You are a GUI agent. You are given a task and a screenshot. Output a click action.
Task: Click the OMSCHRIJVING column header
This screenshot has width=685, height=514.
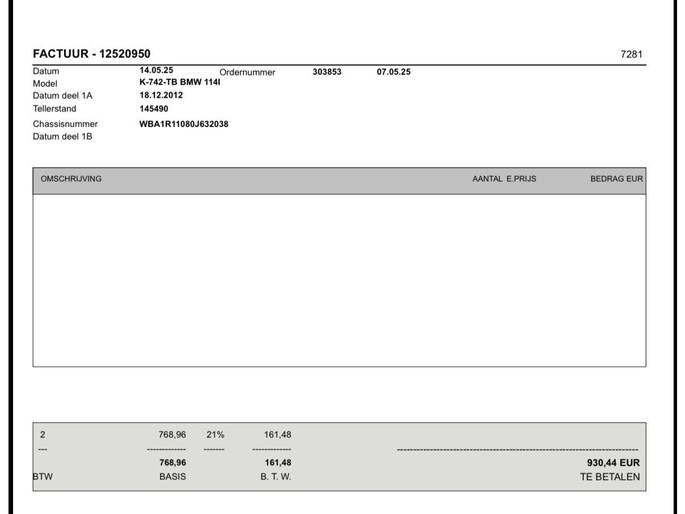point(70,179)
